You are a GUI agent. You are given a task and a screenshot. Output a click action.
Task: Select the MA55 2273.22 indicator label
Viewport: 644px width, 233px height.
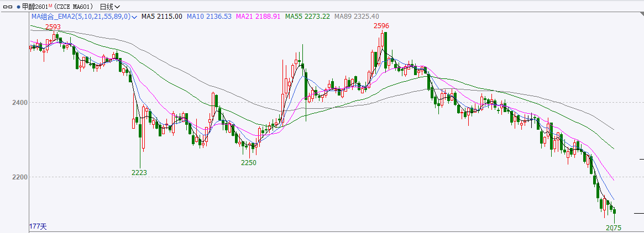[x=307, y=17]
